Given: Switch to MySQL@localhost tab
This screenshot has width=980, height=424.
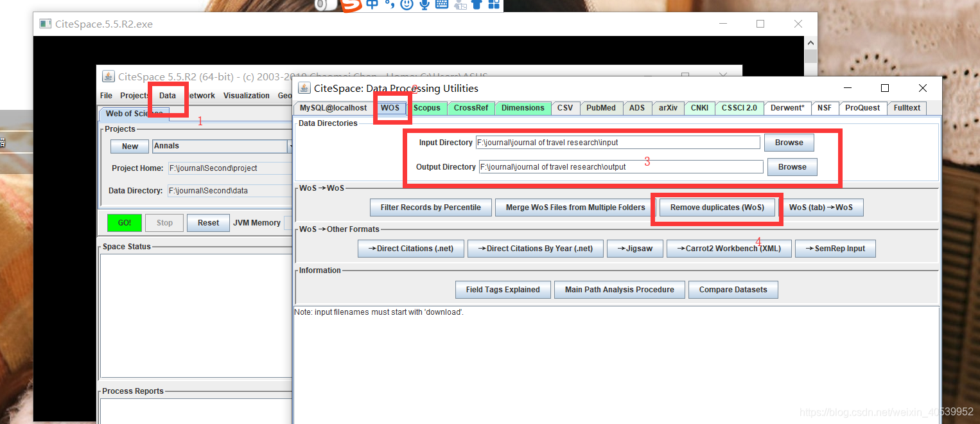Looking at the screenshot, I should coord(333,108).
